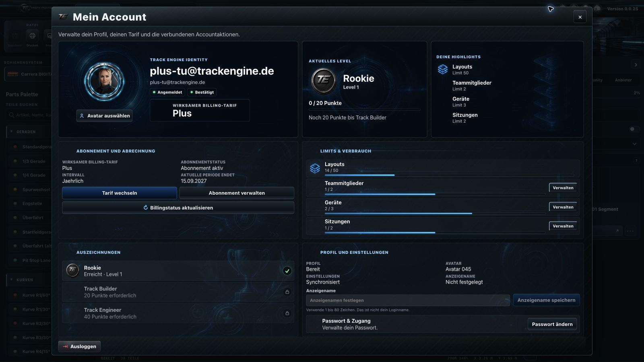Click the profile avatar picture
Image resolution: width=644 pixels, height=362 pixels.
tap(104, 82)
